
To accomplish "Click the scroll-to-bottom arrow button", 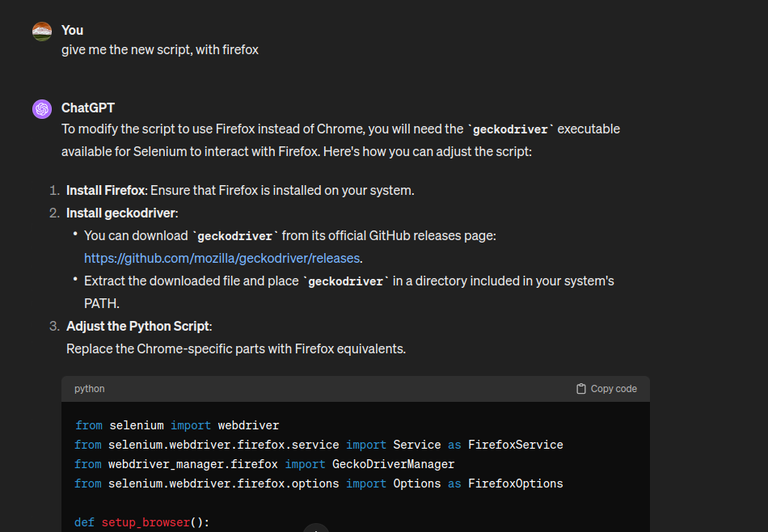I will point(316,528).
